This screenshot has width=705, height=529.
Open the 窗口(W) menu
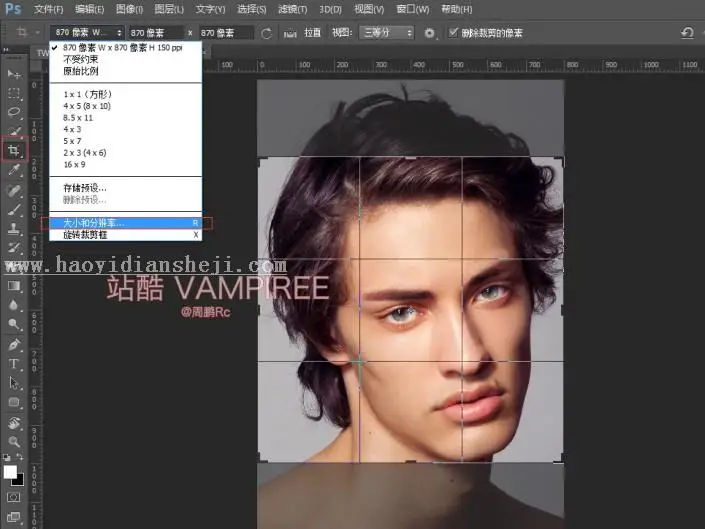click(412, 9)
